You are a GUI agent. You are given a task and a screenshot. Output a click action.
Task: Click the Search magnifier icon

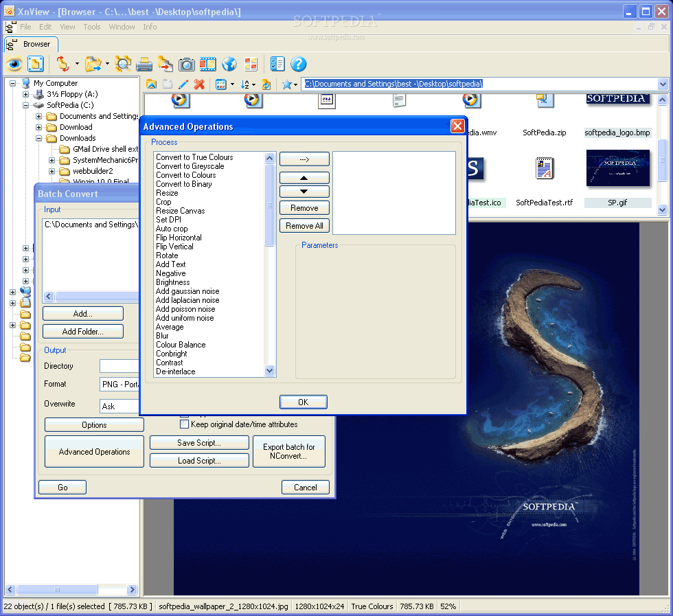tap(123, 65)
